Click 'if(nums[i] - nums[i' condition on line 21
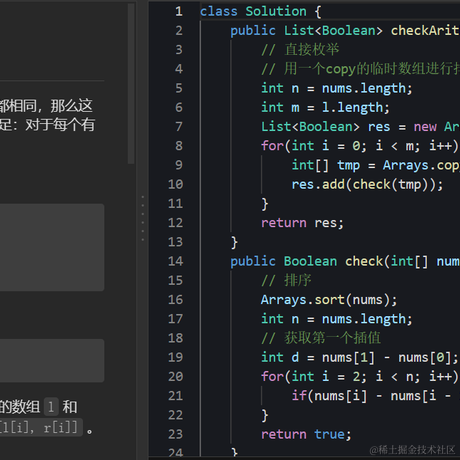 (364, 396)
